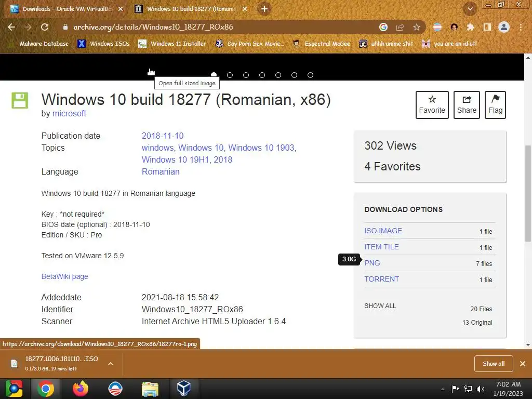Click the Favorite button
The image size is (532, 399).
(x=432, y=105)
